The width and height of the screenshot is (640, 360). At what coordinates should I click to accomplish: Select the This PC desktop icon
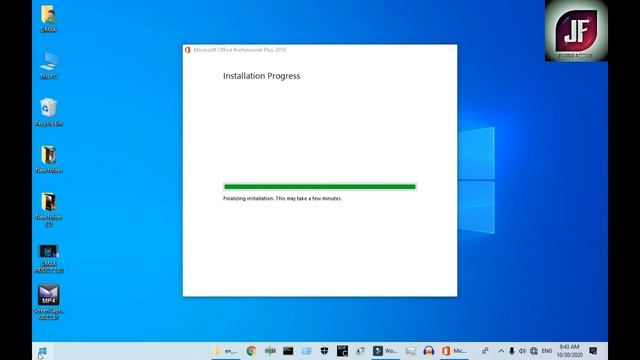49,65
